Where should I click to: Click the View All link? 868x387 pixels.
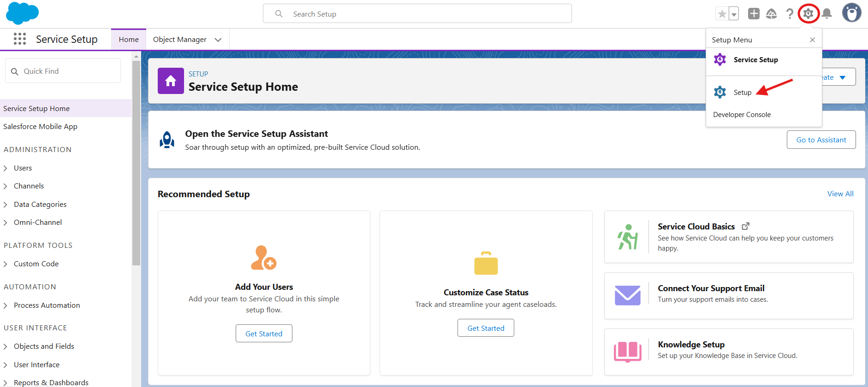coord(840,194)
